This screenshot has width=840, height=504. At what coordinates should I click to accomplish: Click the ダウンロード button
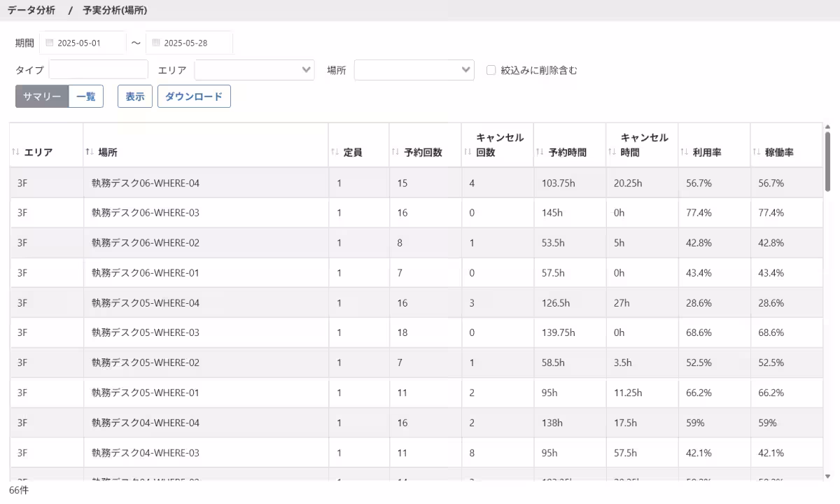tap(194, 97)
